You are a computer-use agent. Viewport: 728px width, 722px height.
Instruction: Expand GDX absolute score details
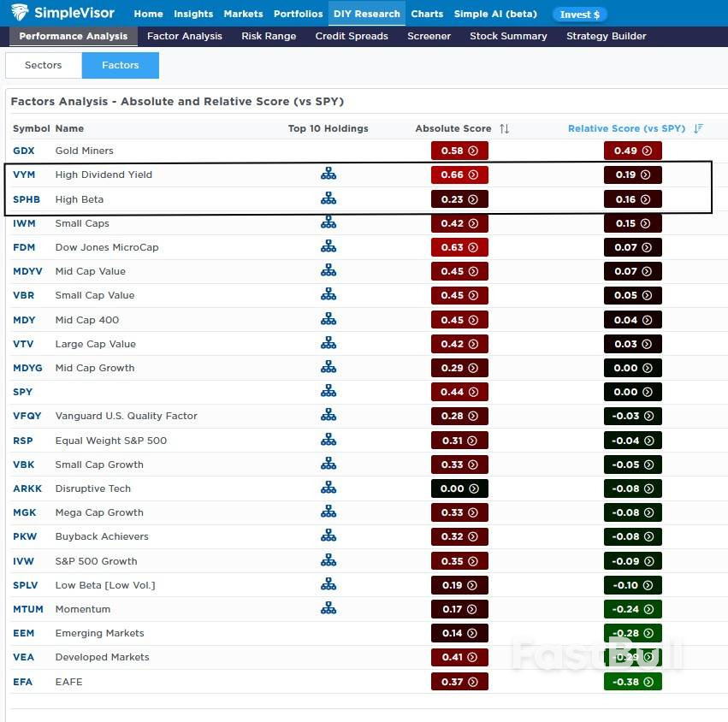point(474,151)
